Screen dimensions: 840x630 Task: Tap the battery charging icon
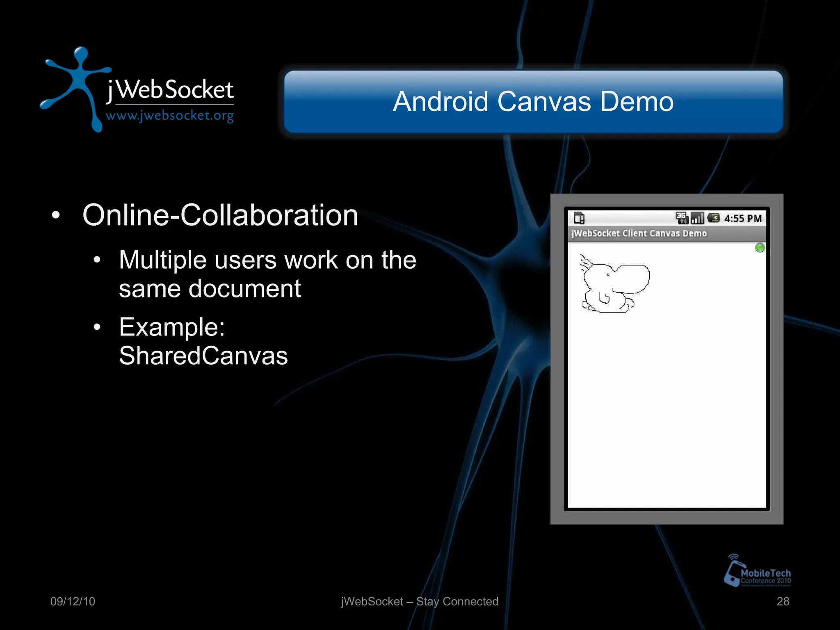714,218
